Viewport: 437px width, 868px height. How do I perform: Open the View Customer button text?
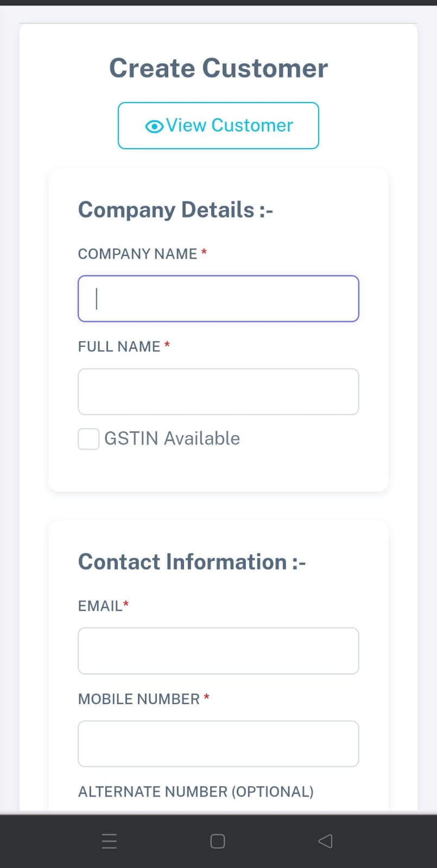point(229,125)
